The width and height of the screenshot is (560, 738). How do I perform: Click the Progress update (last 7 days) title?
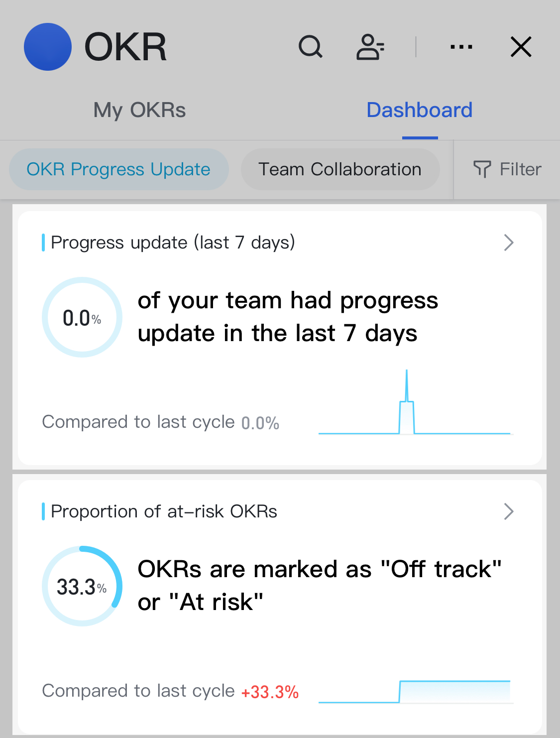point(173,243)
